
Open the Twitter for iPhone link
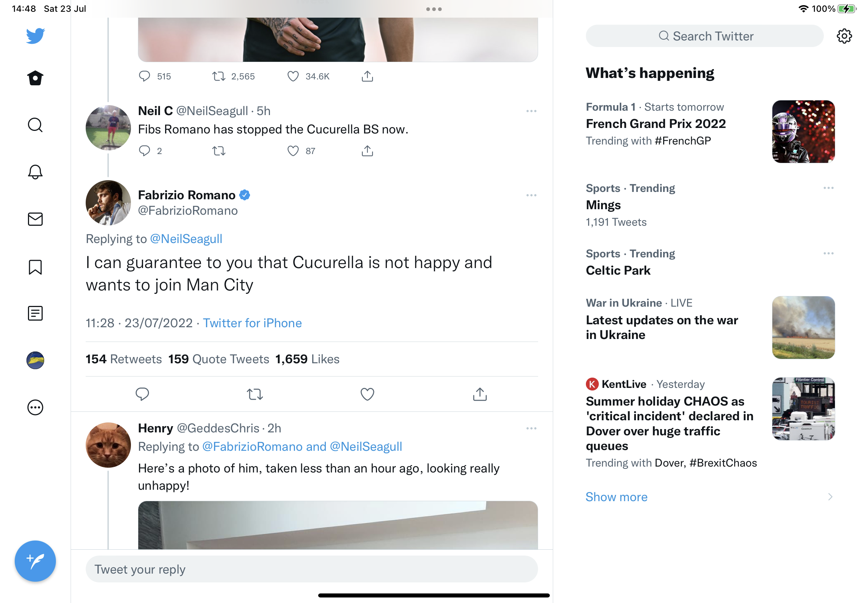pos(252,323)
